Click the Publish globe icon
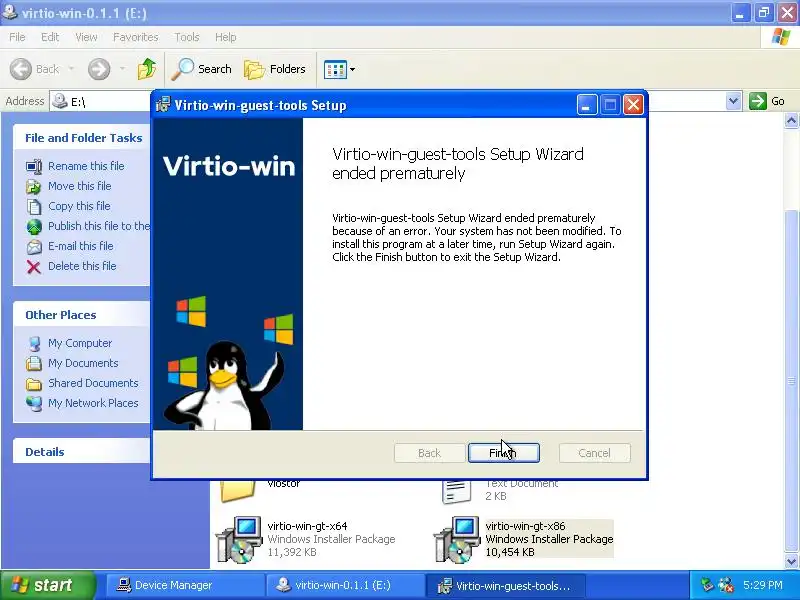Screen dimensions: 800x600 click(x=34, y=227)
